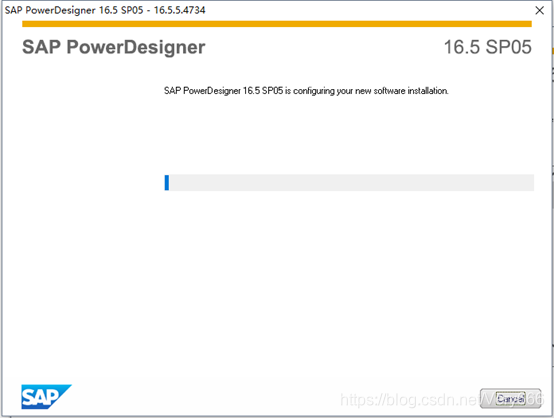Cancel the PowerDesigner installation
This screenshot has width=554, height=418.
tap(510, 399)
